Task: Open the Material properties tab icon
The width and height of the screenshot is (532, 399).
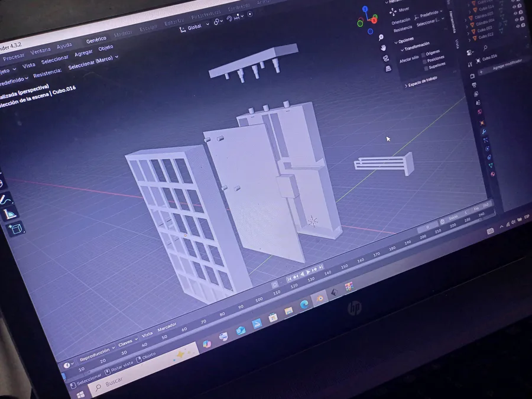Action: coord(492,174)
